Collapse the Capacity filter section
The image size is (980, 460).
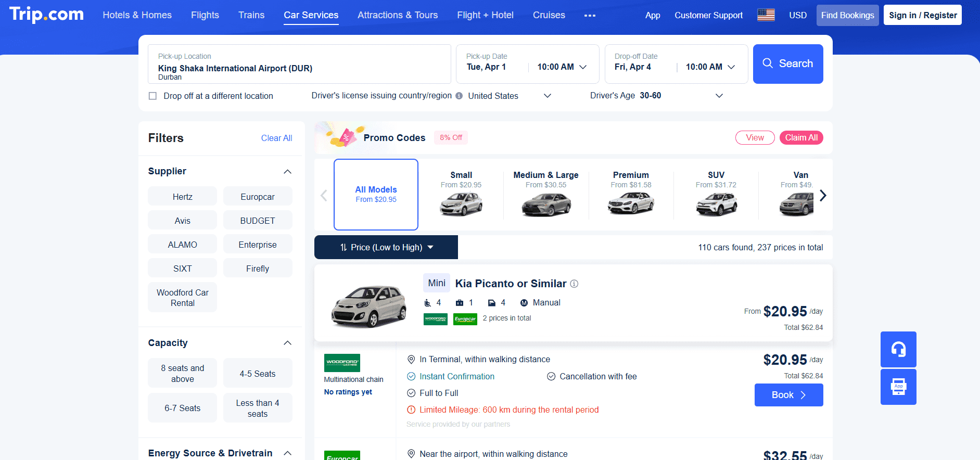coord(287,343)
